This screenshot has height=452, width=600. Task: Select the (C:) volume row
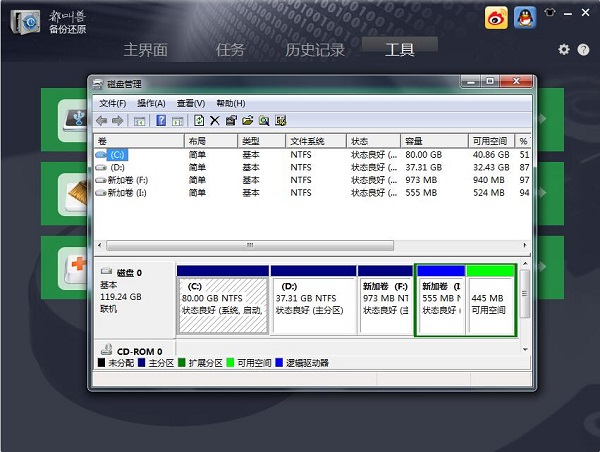(x=312, y=155)
